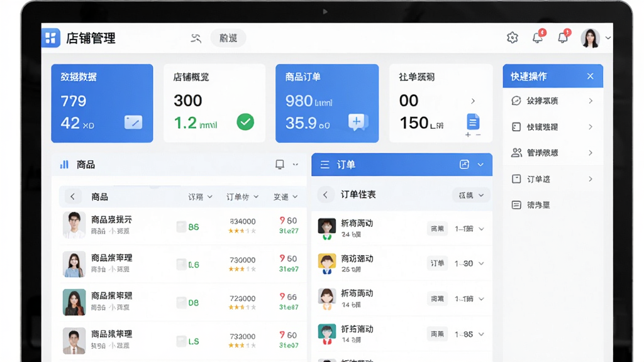This screenshot has height=362, width=644.
Task: Click the image icon on 779 card
Action: point(133,123)
